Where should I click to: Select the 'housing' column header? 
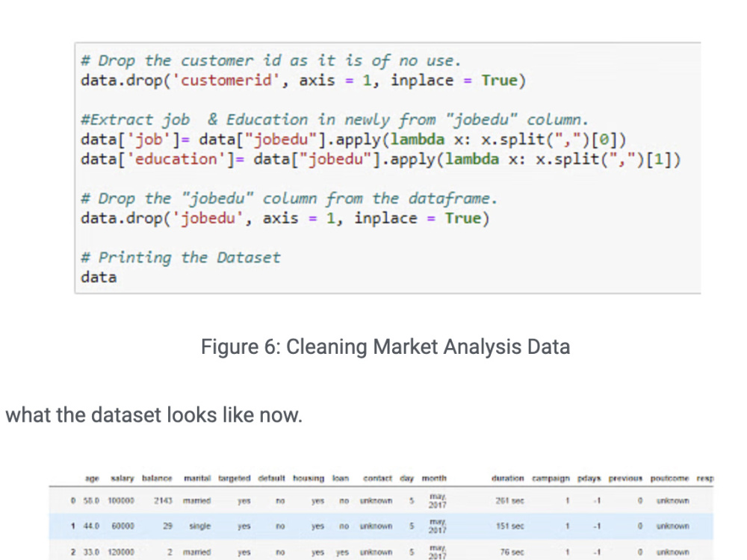pos(309,478)
